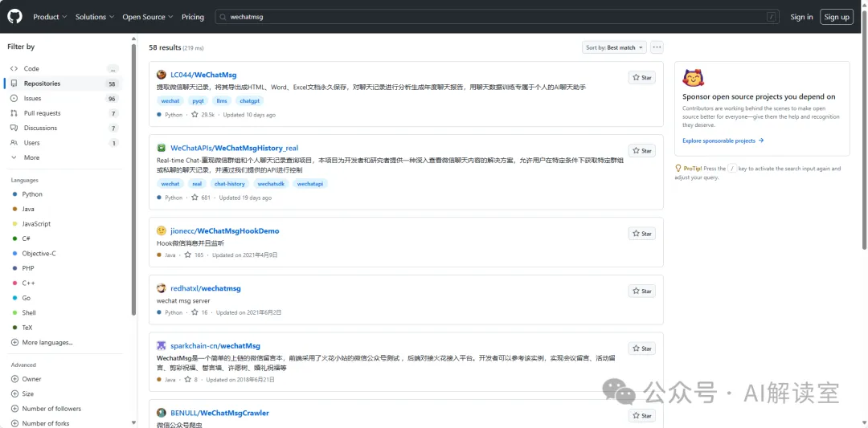Screen dimensions: 868x428
Task: Open the Sort by Best match dropdown
Action: click(x=614, y=47)
